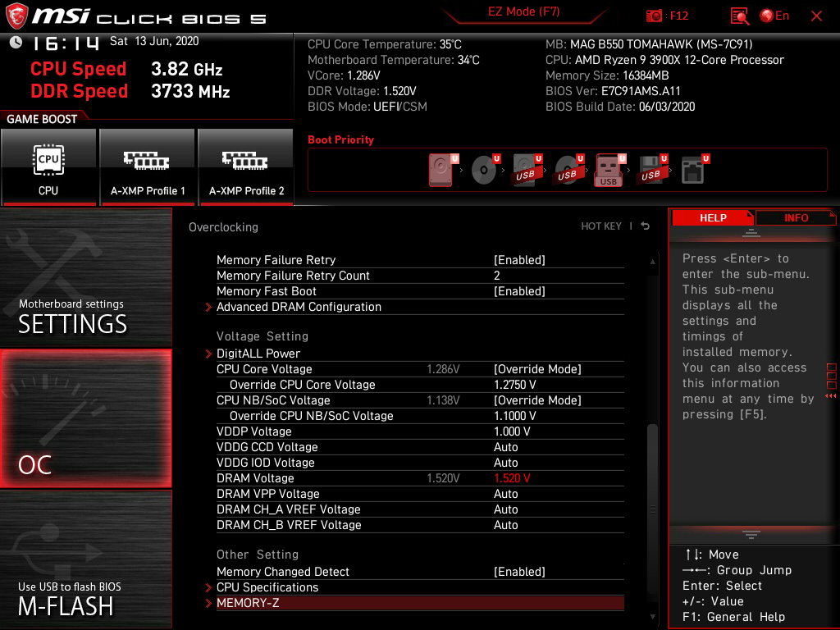Click the GAME BOOST label

[x=42, y=119]
